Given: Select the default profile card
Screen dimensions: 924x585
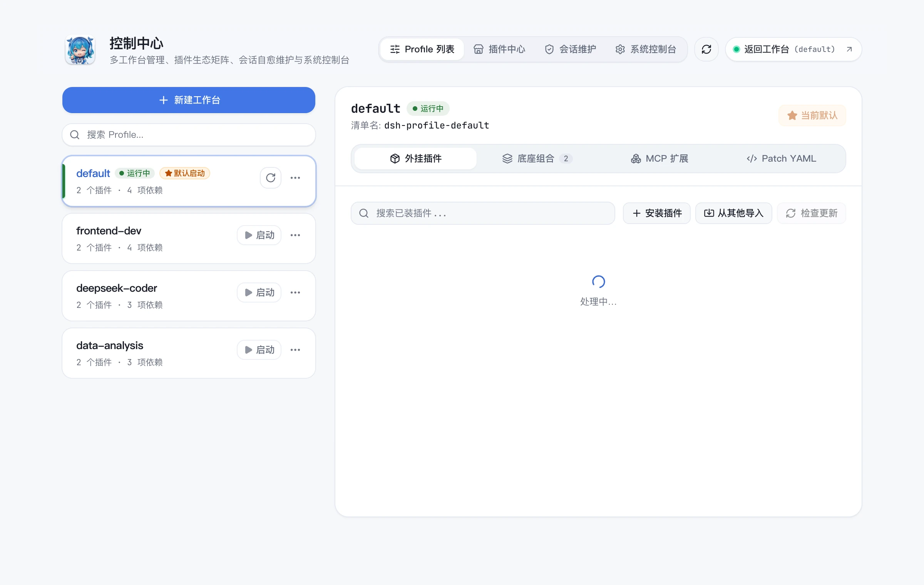Looking at the screenshot, I should (189, 181).
